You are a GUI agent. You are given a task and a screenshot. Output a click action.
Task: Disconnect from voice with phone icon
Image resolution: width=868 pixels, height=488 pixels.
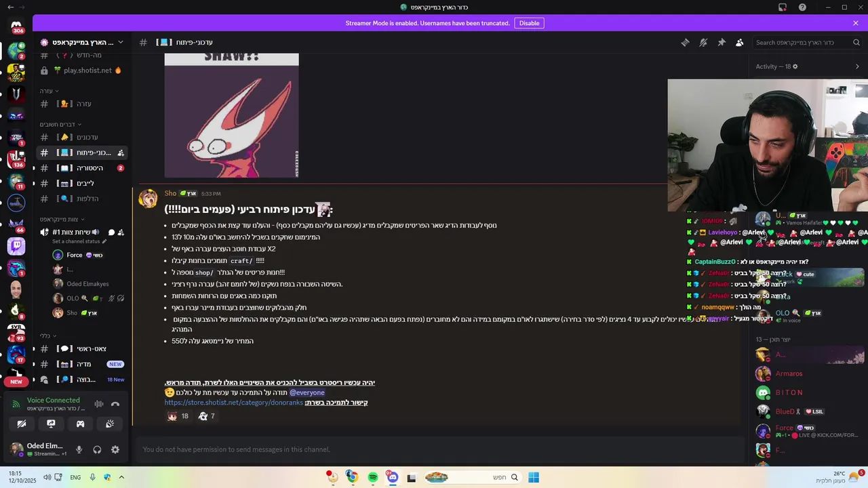coord(115,404)
